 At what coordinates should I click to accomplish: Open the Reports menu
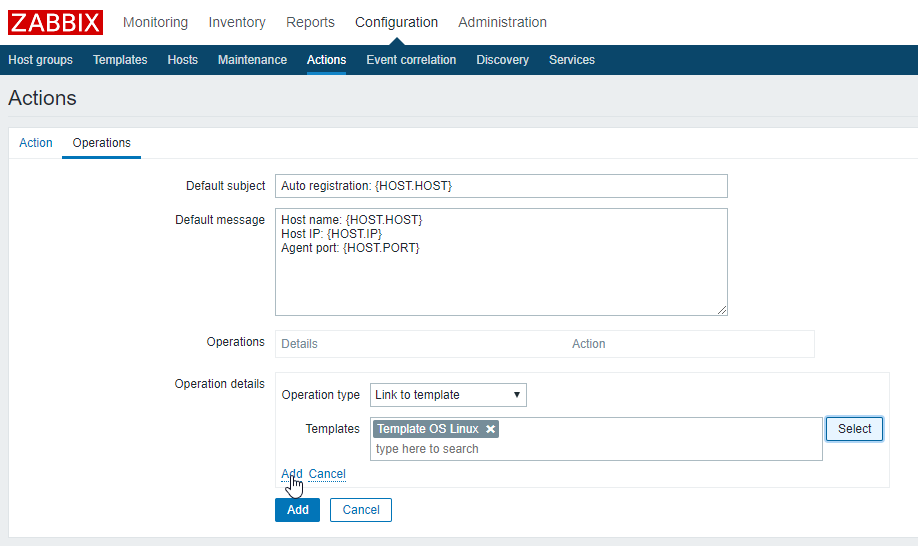coord(310,22)
